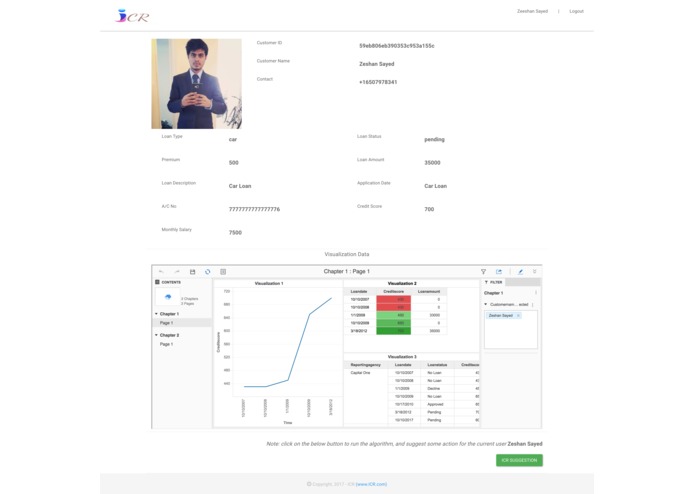Click the customer ID value 59eb806eb390353c953a155c
695x494 pixels.
(397, 46)
